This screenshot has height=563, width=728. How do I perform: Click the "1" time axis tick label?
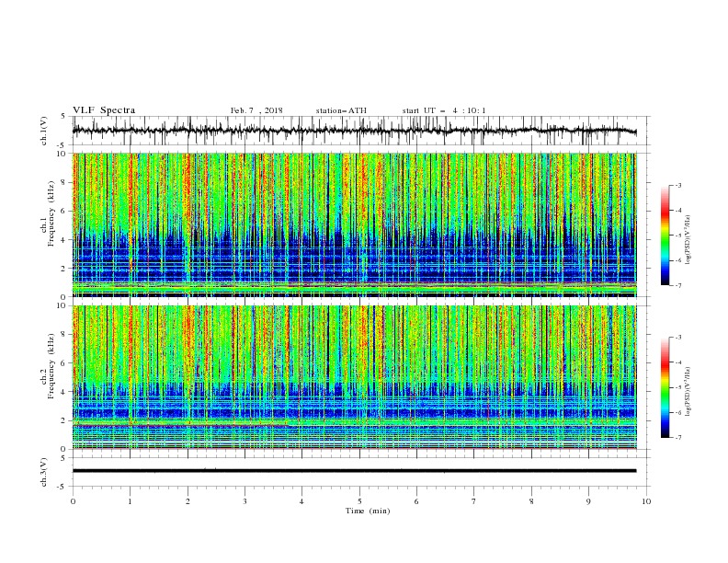[x=130, y=501]
